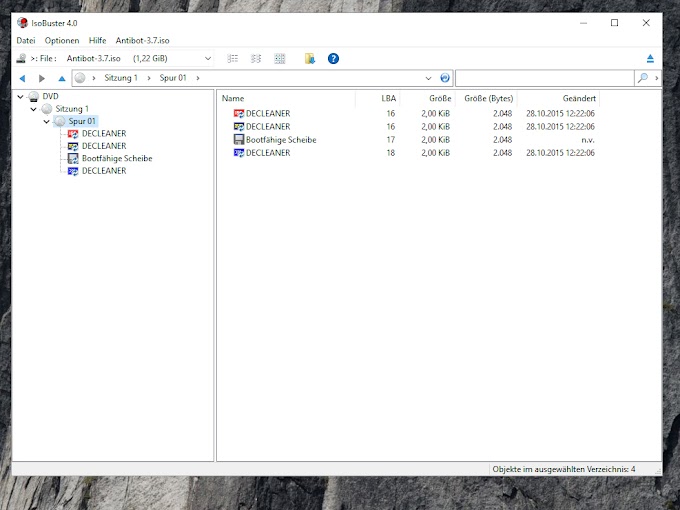
Task: Expand the chevron after Sitzung 1 in breadcrumb
Action: pos(149,78)
